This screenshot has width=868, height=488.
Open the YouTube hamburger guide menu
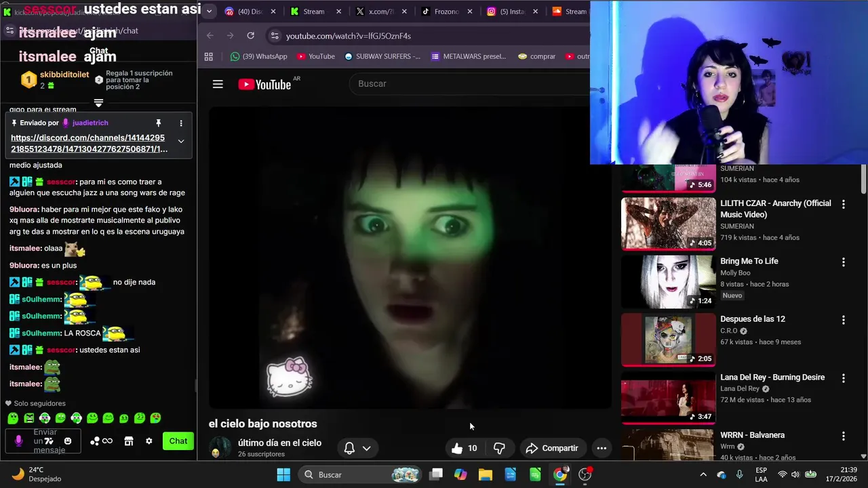point(218,84)
